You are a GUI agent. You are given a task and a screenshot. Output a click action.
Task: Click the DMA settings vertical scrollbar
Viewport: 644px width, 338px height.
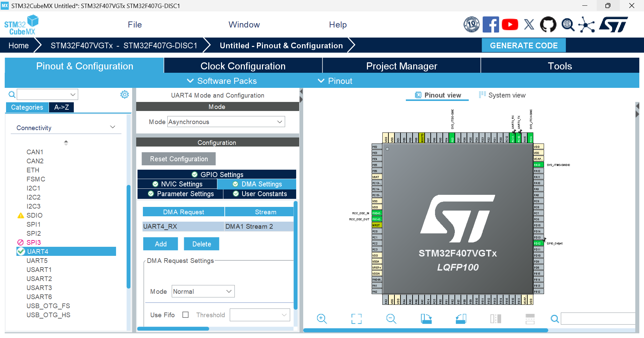coord(296,255)
